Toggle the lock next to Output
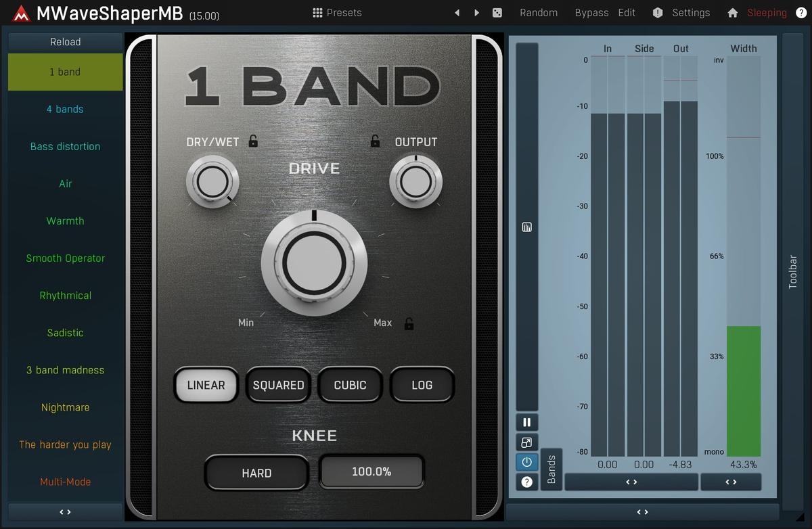The height and width of the screenshot is (529, 812). [x=375, y=141]
